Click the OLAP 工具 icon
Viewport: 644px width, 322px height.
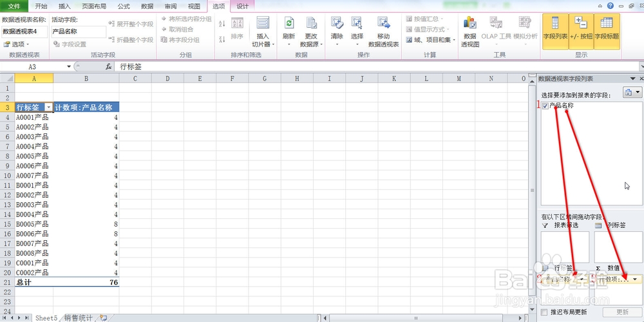[496, 23]
